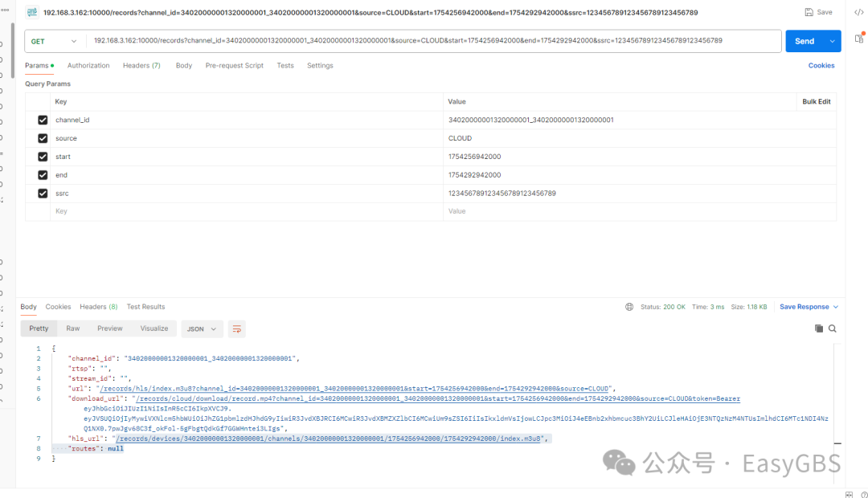This screenshot has height=498, width=868.
Task: Follow the url index.m3u8 link in response
Action: point(354,389)
